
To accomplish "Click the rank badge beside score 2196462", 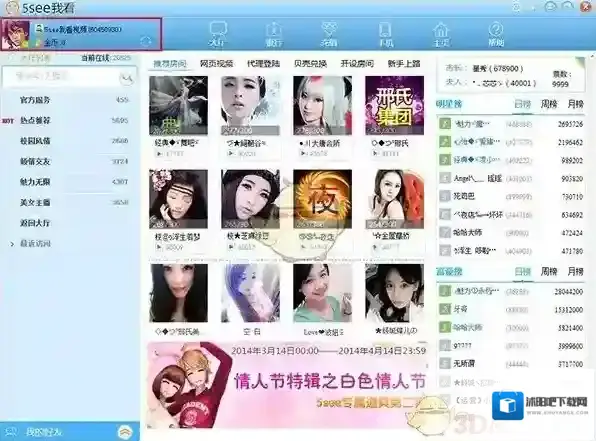I will pos(445,142).
